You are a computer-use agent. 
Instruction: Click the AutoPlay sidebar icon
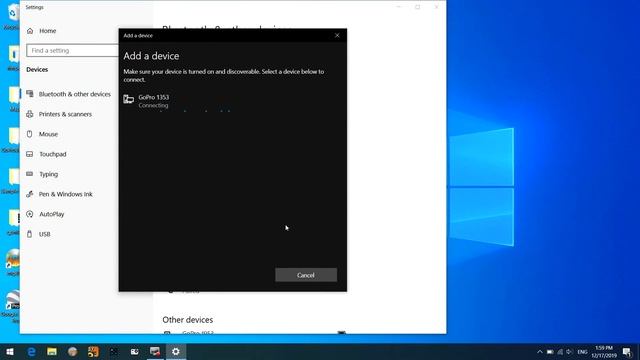[29, 214]
